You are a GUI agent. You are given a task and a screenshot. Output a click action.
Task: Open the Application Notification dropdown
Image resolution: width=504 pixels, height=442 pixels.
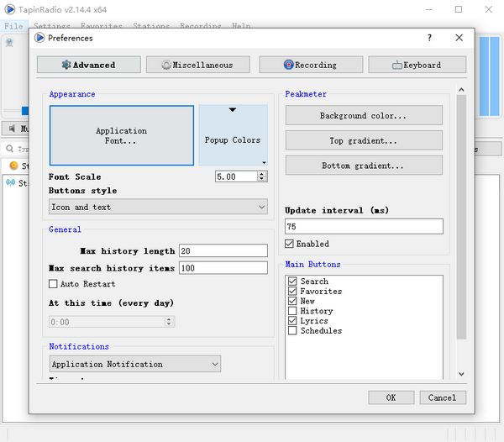(134, 364)
